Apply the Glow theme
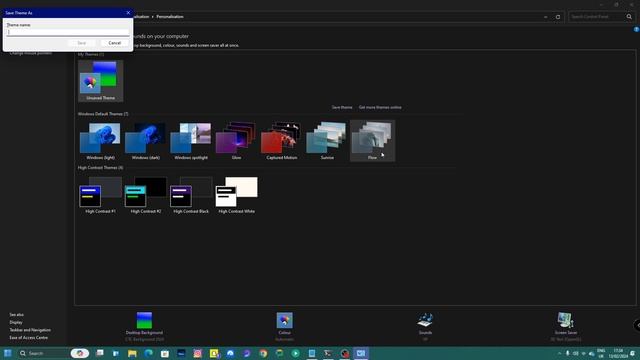 pos(236,141)
